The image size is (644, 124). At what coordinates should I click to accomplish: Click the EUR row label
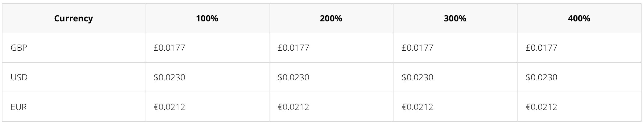[19, 107]
